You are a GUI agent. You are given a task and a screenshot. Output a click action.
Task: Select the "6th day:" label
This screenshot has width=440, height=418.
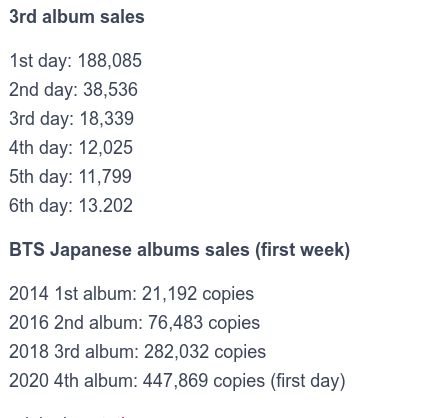[41, 206]
